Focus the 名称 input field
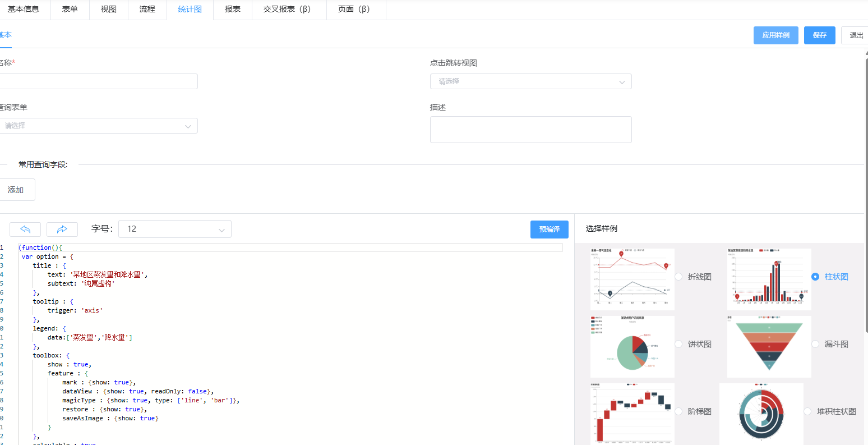The width and height of the screenshot is (868, 445). tap(98, 81)
